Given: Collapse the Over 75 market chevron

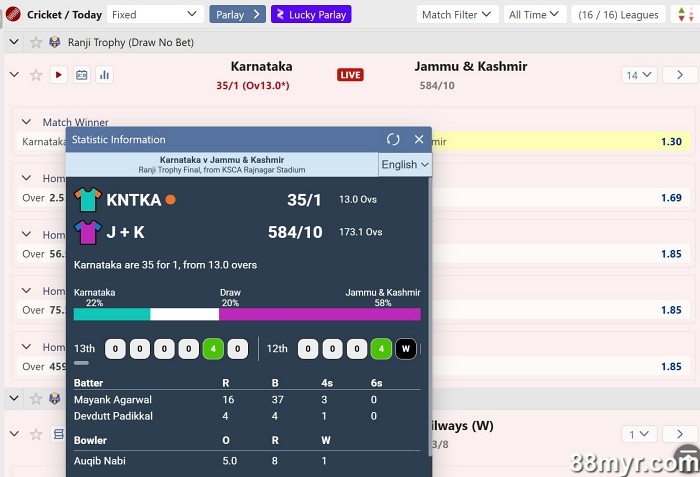Looking at the screenshot, I should [x=26, y=291].
